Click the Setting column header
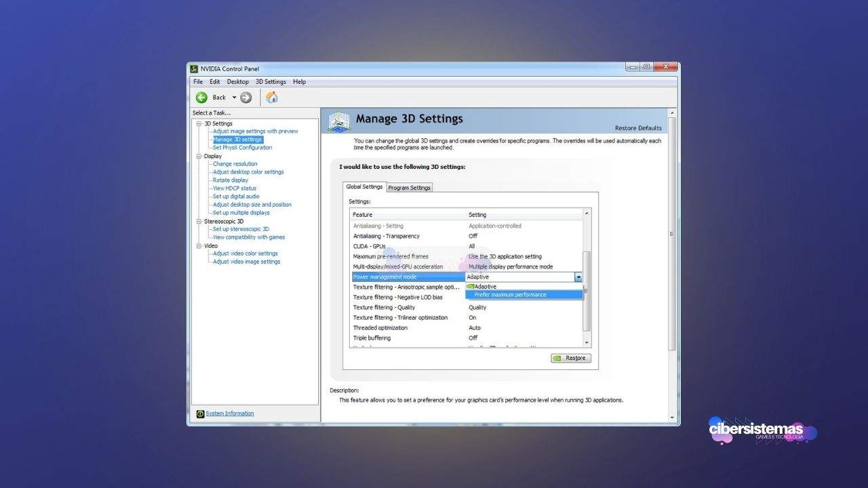 tap(524, 215)
